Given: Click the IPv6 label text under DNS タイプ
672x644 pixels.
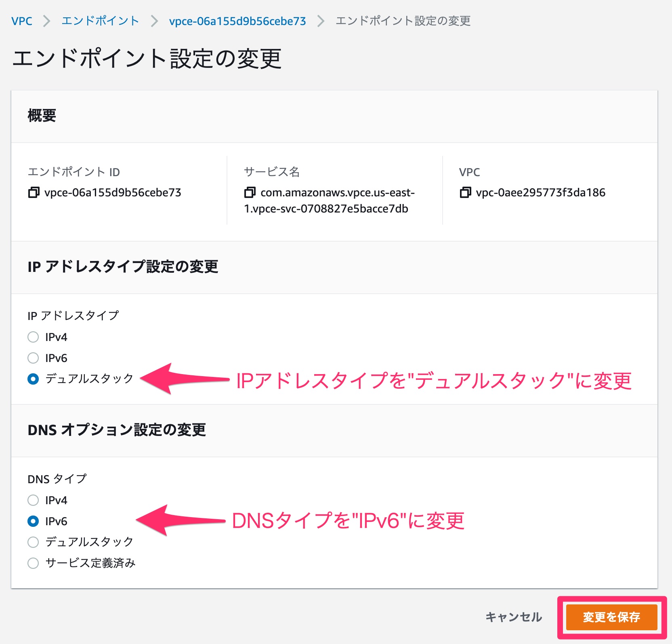Looking at the screenshot, I should click(56, 521).
